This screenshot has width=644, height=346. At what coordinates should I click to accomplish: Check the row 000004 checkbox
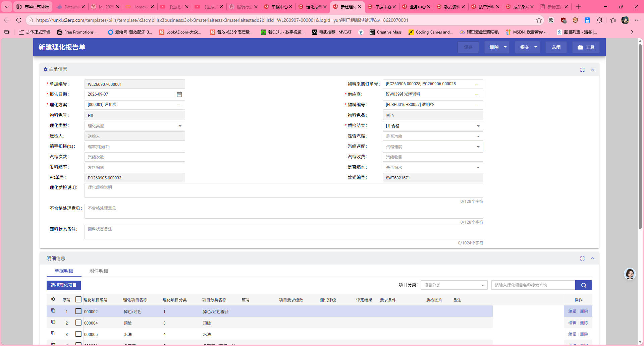tap(78, 323)
